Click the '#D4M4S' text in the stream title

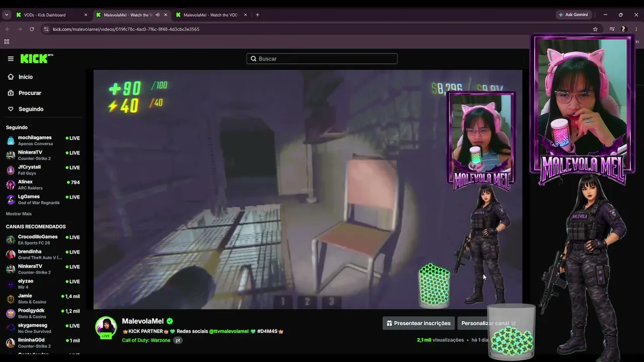(267, 331)
